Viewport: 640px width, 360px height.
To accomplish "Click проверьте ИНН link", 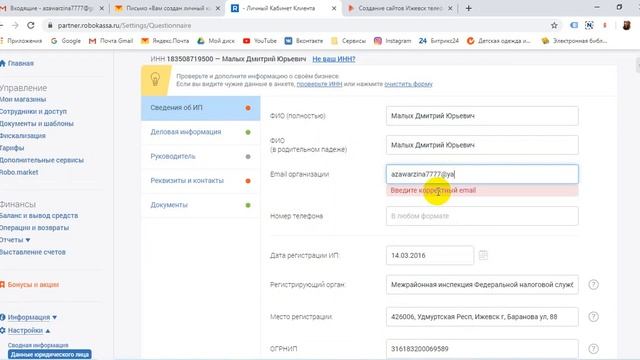I will (x=319, y=84).
